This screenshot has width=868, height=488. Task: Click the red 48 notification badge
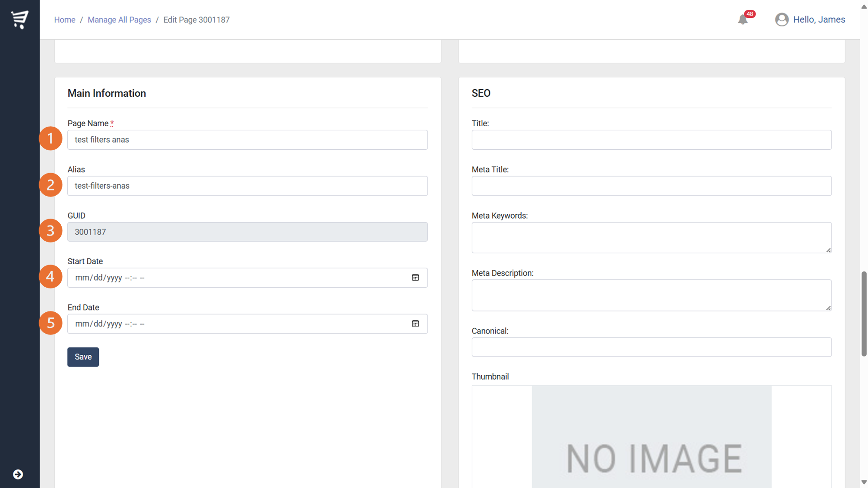tap(750, 14)
